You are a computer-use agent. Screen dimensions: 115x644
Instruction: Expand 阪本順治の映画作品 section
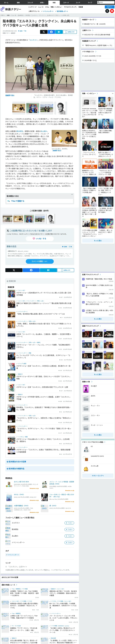[x=40, y=469]
